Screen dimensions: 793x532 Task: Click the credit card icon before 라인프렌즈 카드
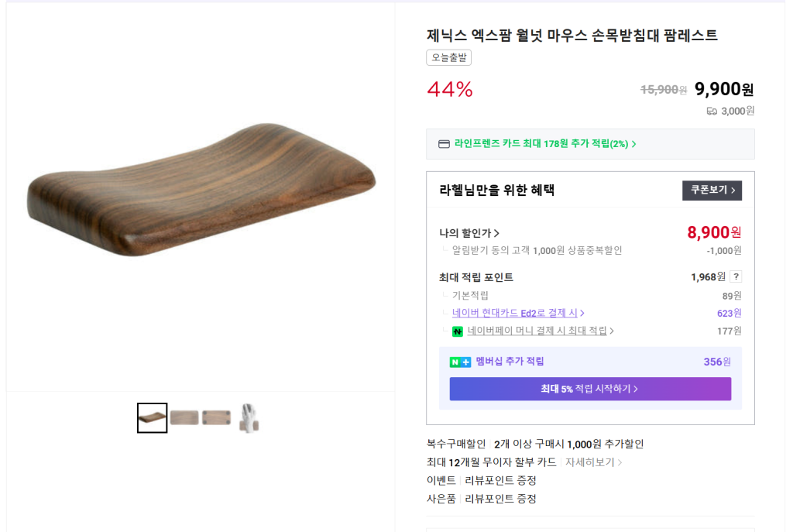[444, 144]
